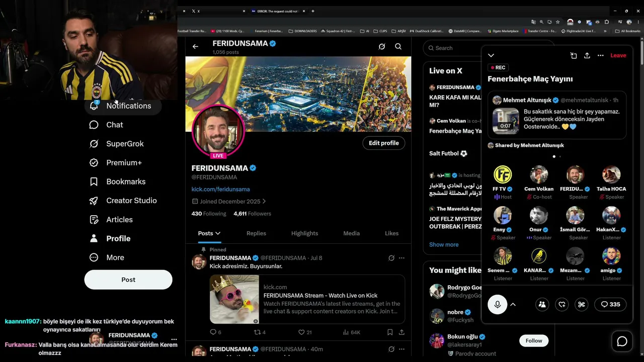
Task: Click the Post compose button
Action: click(128, 280)
